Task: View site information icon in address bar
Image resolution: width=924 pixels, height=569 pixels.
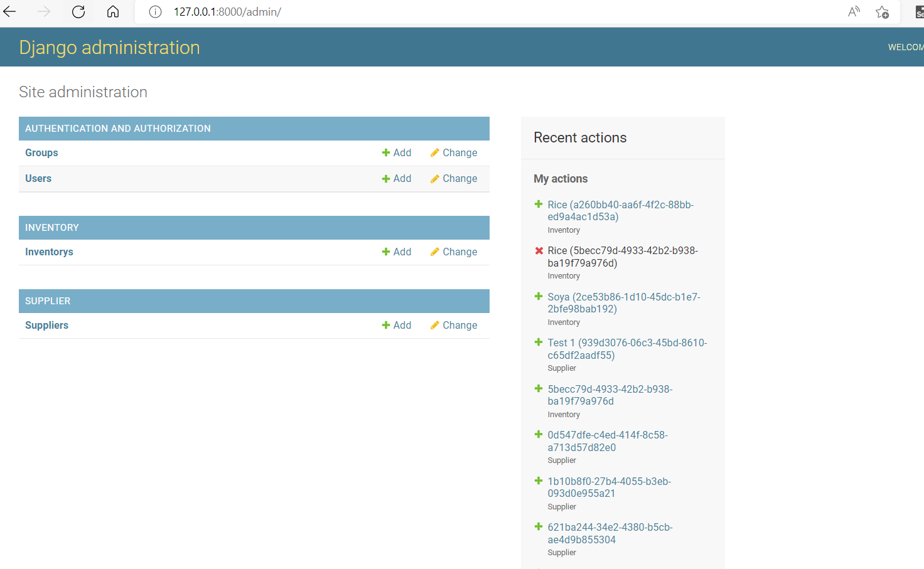Action: pyautogui.click(x=156, y=12)
